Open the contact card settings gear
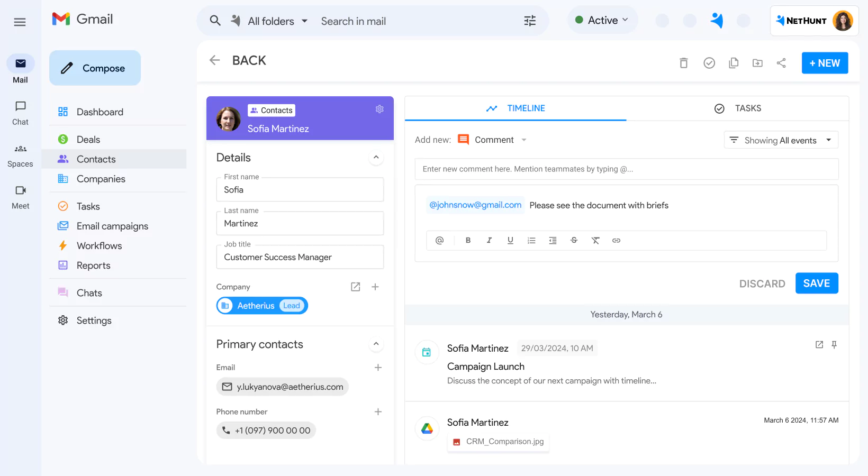 pos(379,109)
